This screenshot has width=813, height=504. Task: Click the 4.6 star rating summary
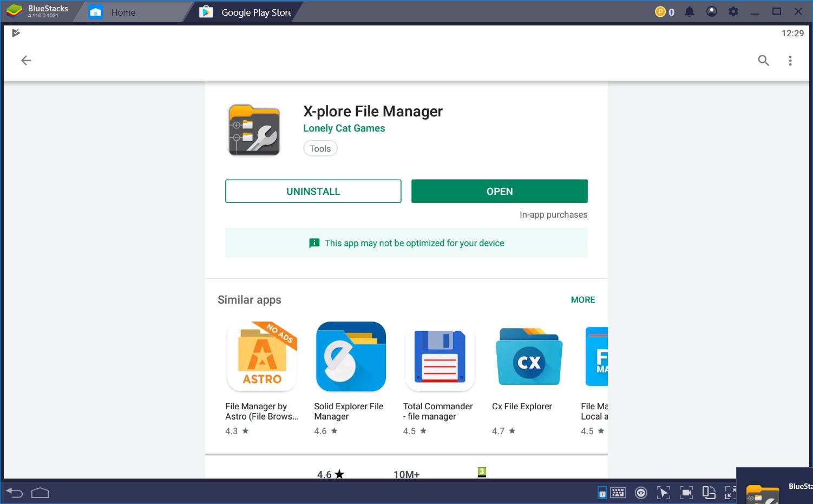click(x=331, y=474)
